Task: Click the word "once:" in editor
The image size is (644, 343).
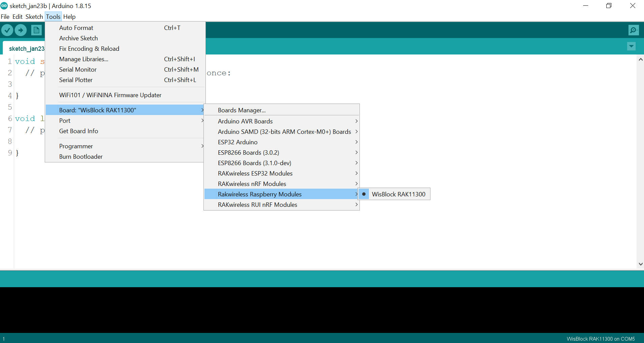Action: (x=219, y=73)
